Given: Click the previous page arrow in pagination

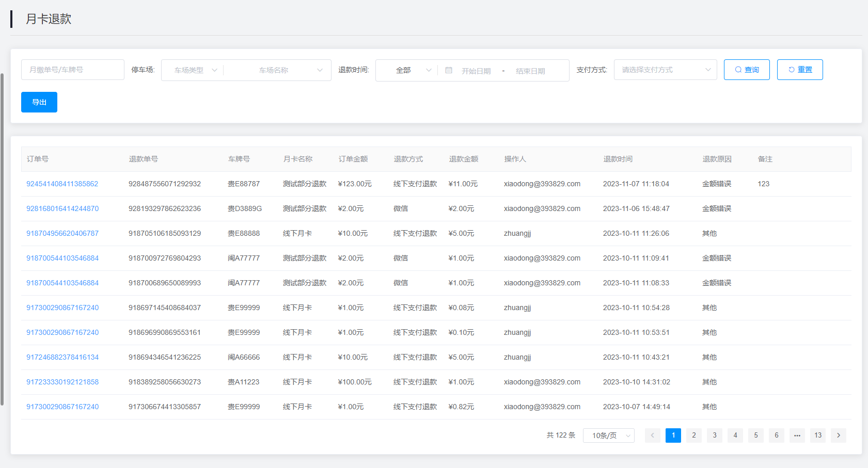Looking at the screenshot, I should tap(652, 435).
